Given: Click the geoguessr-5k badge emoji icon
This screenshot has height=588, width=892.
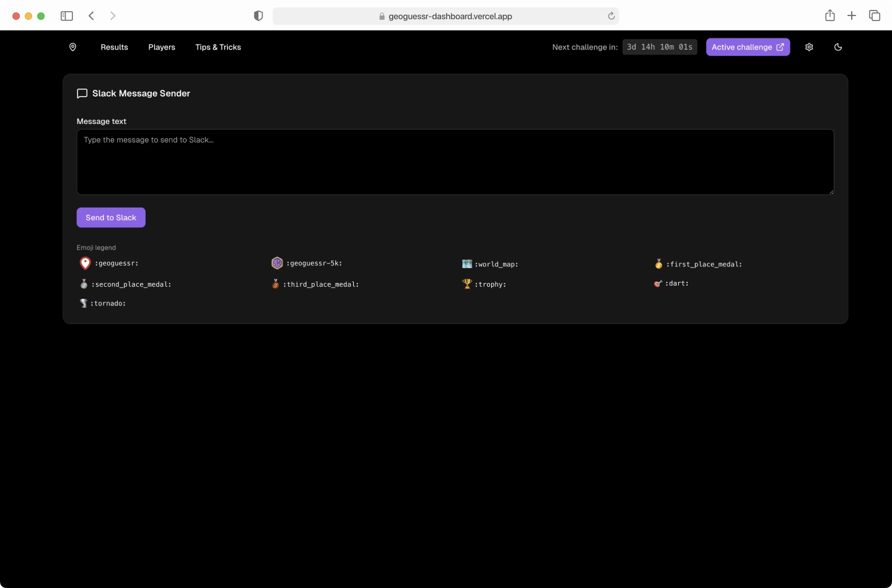Looking at the screenshot, I should (x=277, y=263).
